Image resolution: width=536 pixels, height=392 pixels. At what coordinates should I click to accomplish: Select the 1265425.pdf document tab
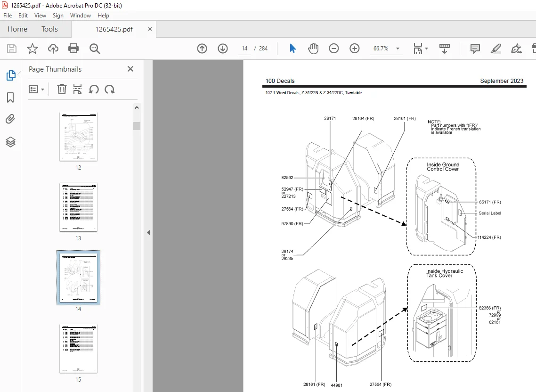(x=114, y=29)
